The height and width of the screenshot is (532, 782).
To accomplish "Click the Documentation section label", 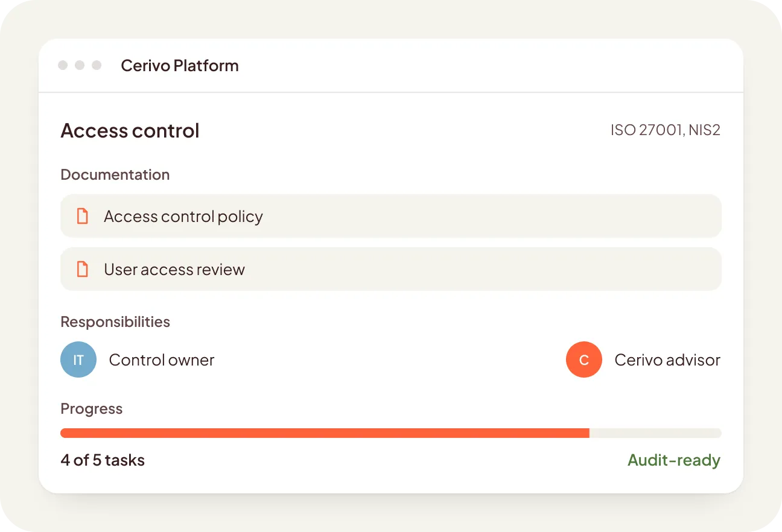I will [115, 175].
